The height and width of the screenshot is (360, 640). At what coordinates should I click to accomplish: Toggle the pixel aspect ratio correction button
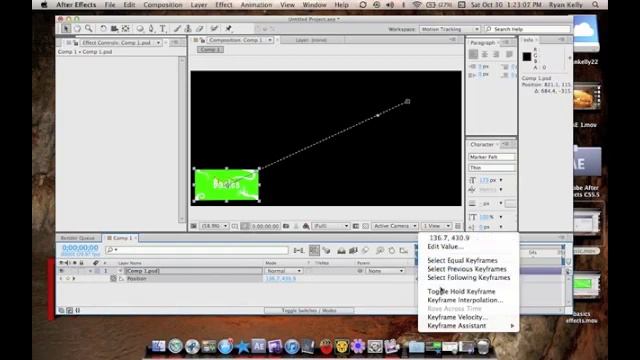tap(458, 226)
